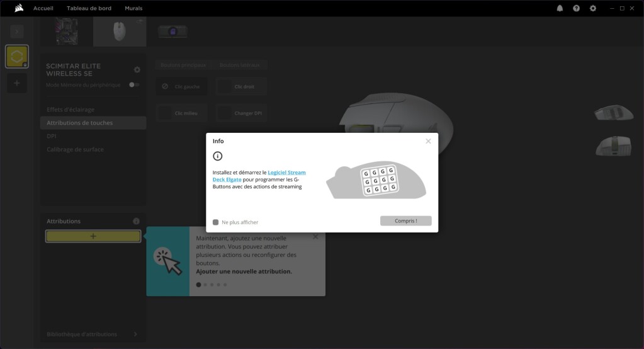Select the yellow hexagon profile icon
Image resolution: width=644 pixels, height=349 pixels.
coord(17,56)
